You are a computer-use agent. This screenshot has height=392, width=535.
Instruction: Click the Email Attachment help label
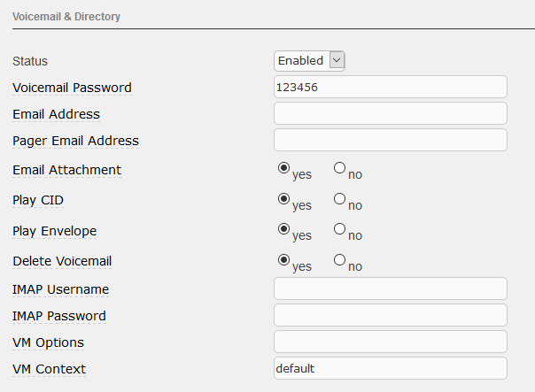[67, 170]
